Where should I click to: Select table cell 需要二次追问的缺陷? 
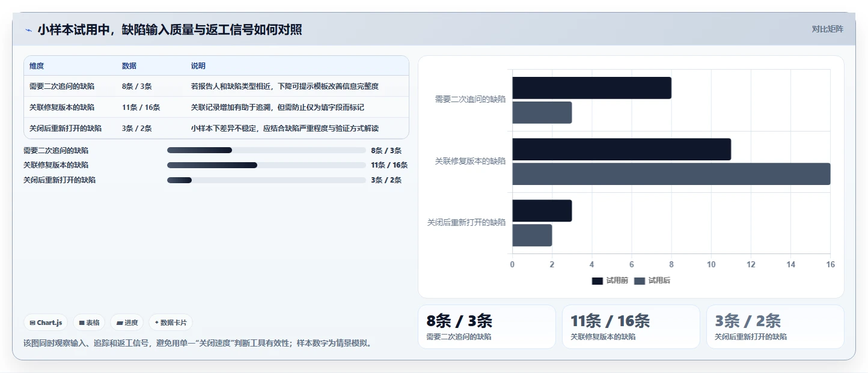coord(62,86)
